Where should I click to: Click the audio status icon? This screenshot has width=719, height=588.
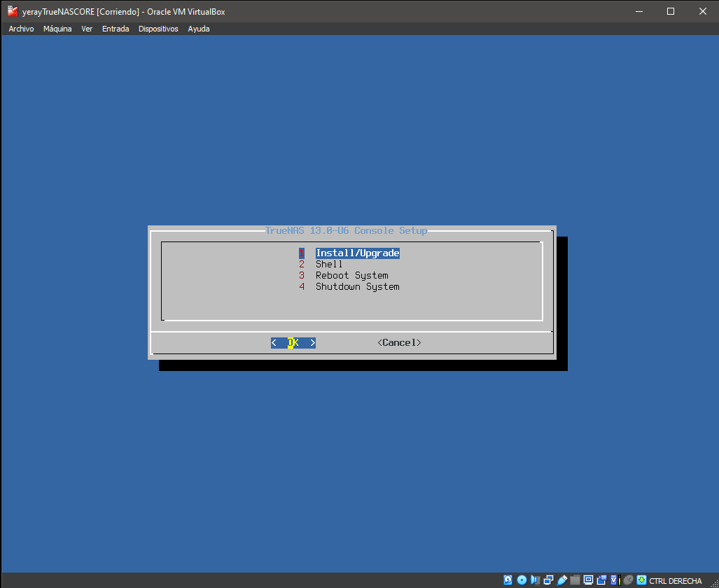coord(535,580)
